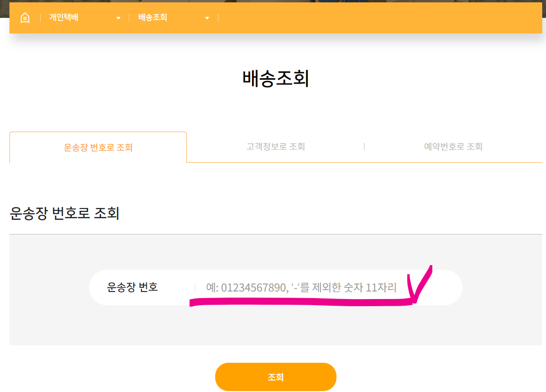Click the active 운송장 번호로 조회 tab

tap(98, 147)
